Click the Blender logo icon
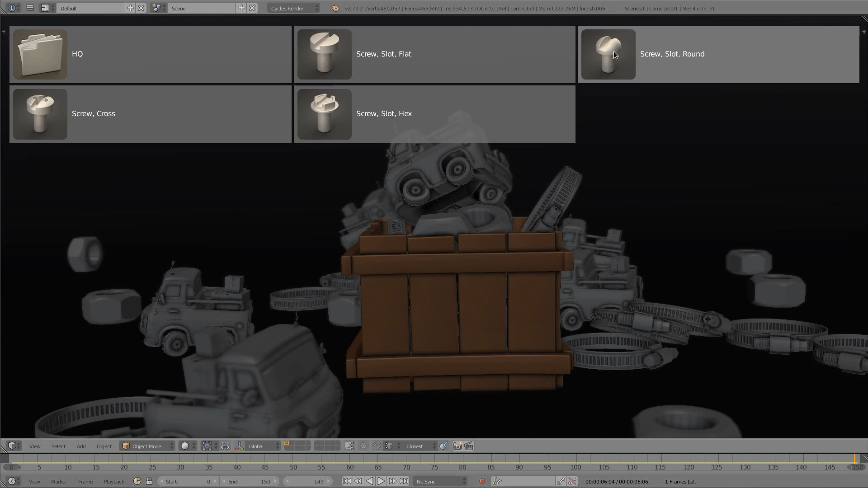This screenshot has height=488, width=868. [335, 8]
